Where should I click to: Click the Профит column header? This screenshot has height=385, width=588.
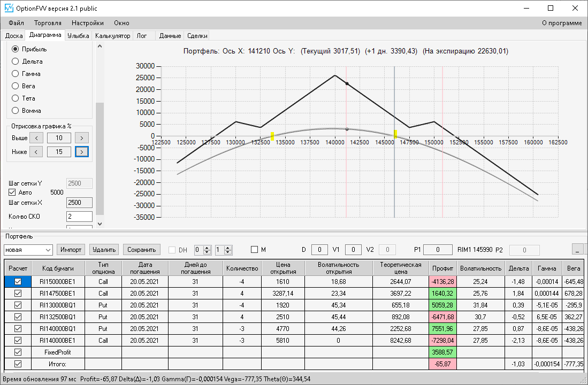[442, 268]
